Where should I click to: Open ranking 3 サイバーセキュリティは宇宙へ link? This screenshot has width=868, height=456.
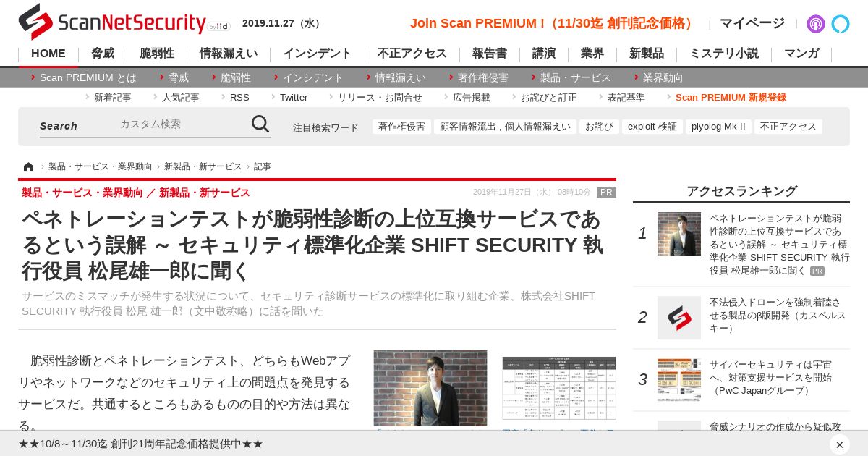click(771, 378)
